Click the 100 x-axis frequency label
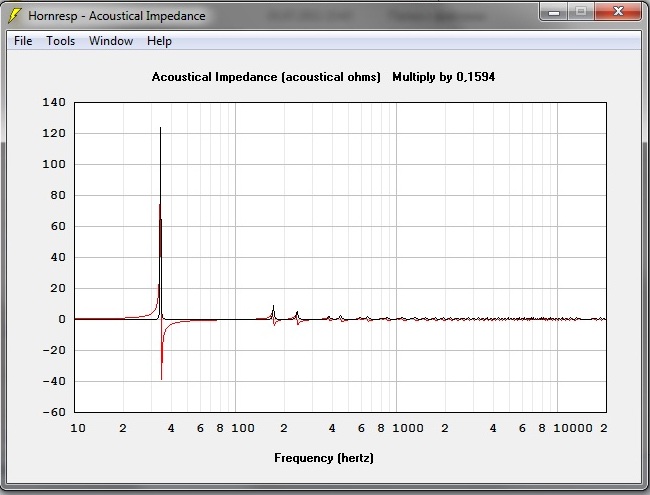Image resolution: width=650 pixels, height=495 pixels. (x=243, y=428)
